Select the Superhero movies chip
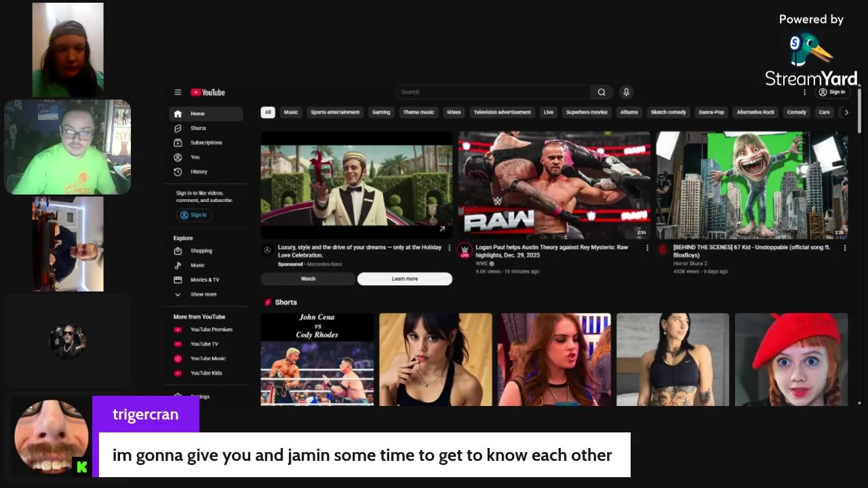 (x=587, y=113)
